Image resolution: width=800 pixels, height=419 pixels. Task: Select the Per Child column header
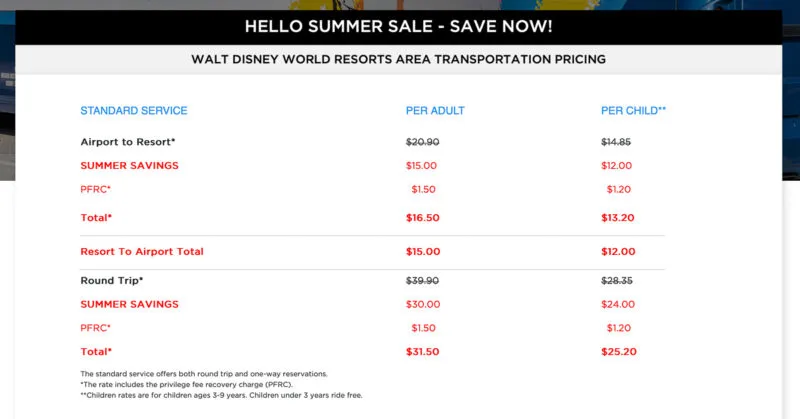pos(633,111)
